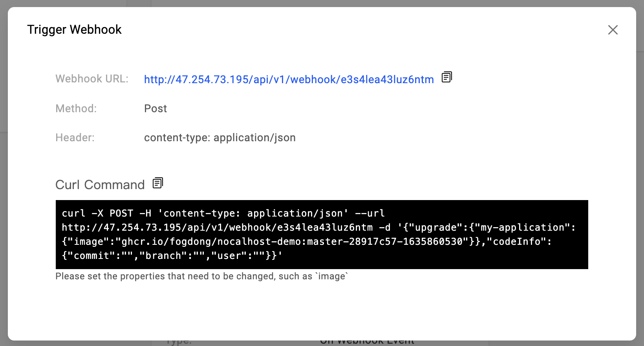Close the Trigger Webhook dialog

click(x=613, y=30)
